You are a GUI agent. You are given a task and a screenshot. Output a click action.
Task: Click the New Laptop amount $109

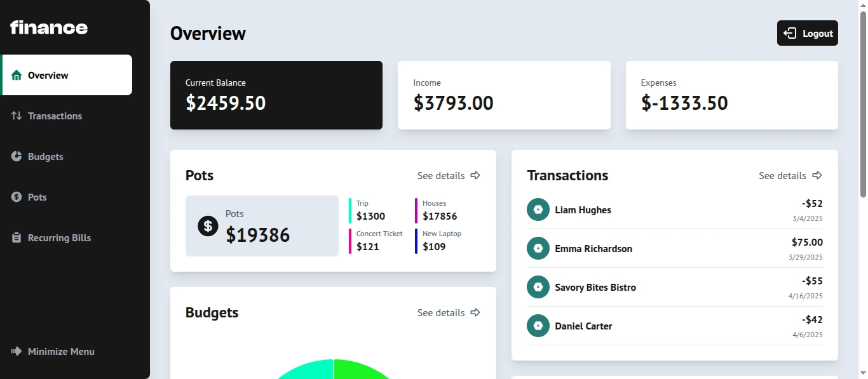[434, 246]
